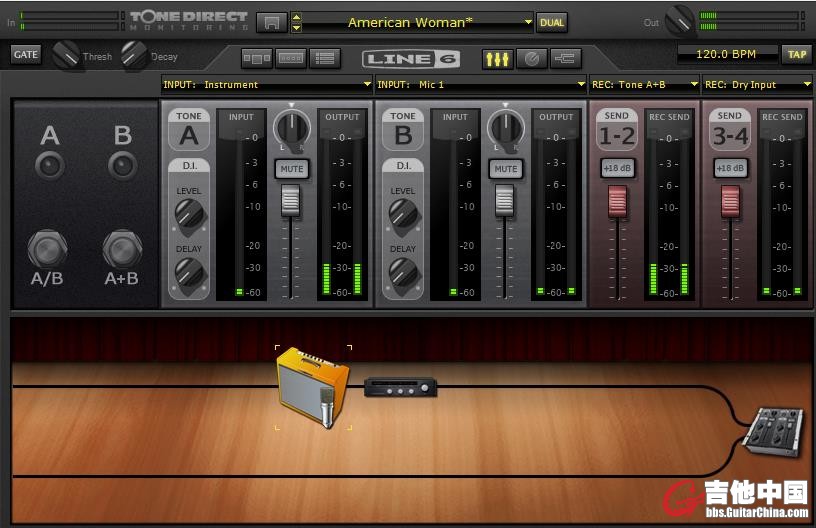Screen dimensions: 816x528
Task: Enable +18 dB boost on Send 1-2
Action: click(x=618, y=168)
